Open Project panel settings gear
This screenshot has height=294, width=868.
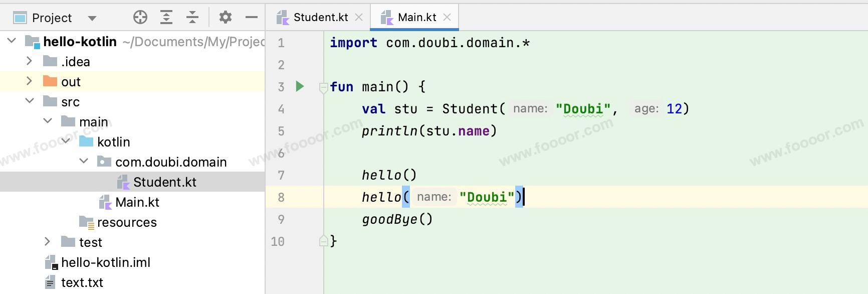pyautogui.click(x=226, y=18)
